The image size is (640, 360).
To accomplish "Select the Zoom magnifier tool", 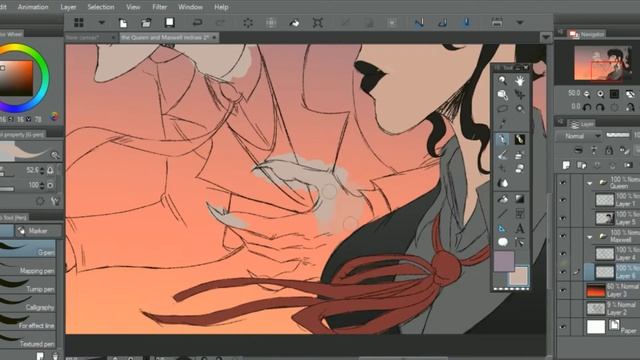I will 502,80.
